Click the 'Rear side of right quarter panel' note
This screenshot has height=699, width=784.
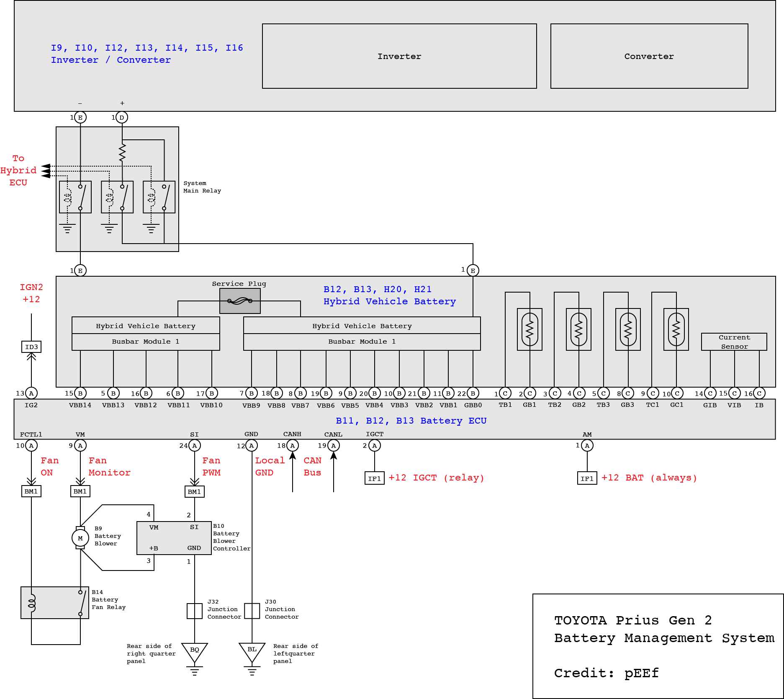151,653
